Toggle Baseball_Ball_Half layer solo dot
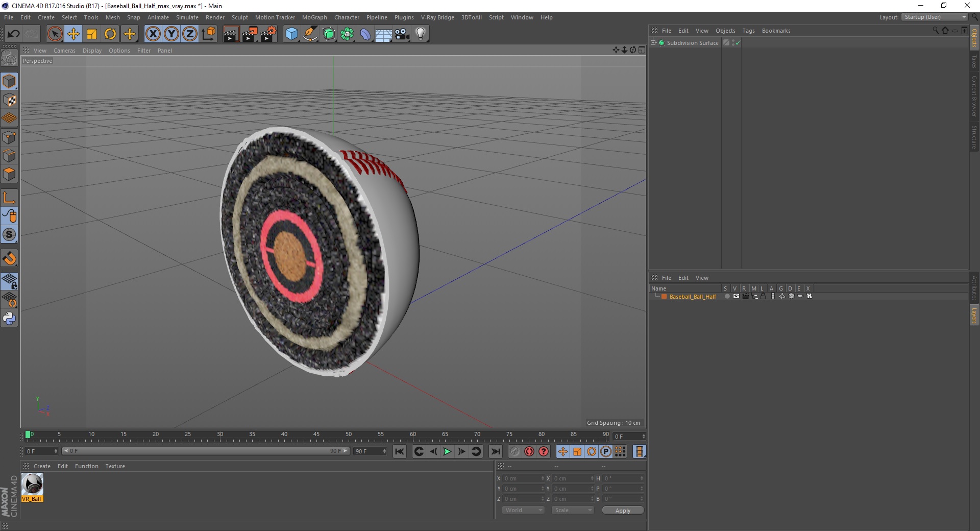Viewport: 980px width, 531px height. (x=727, y=296)
